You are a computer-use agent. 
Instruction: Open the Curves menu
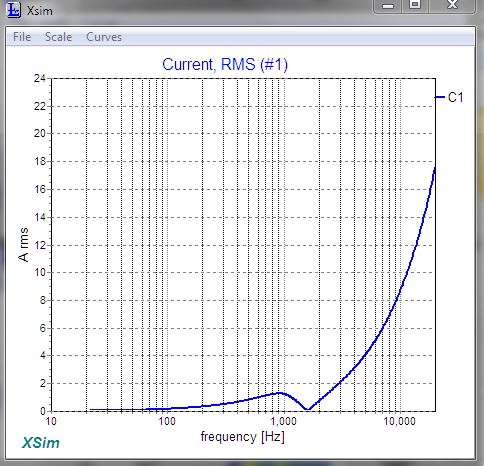point(104,37)
